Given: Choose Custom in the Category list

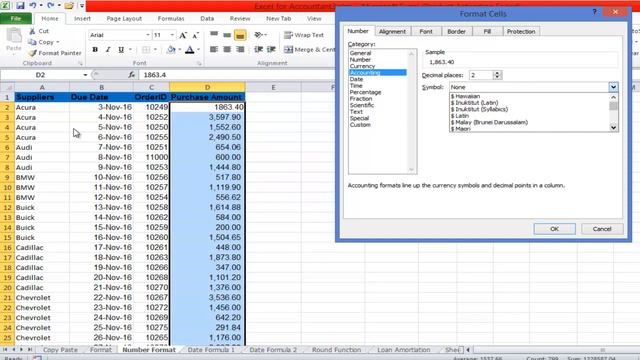Looking at the screenshot, I should [x=360, y=125].
